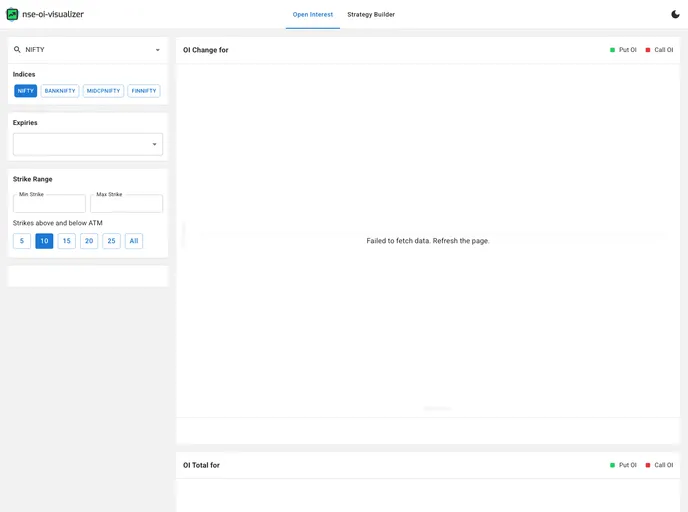
Task: Switch to the Open Interest tab
Action: [312, 14]
